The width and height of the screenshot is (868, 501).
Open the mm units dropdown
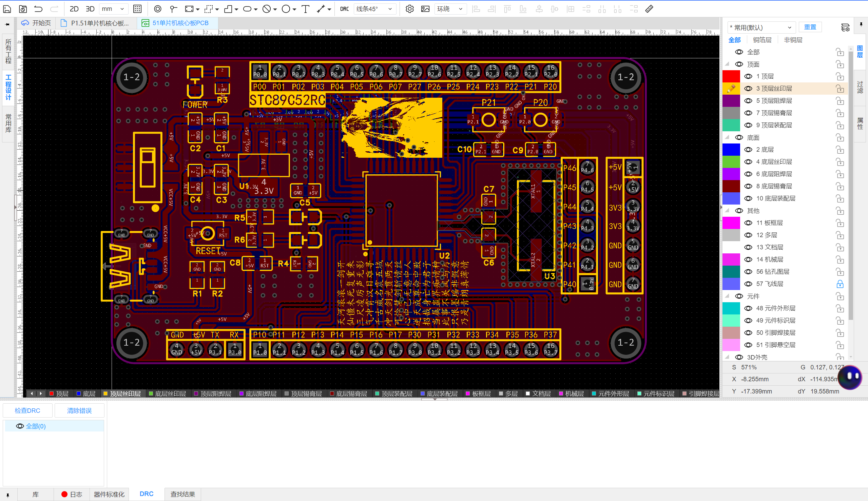coord(114,9)
